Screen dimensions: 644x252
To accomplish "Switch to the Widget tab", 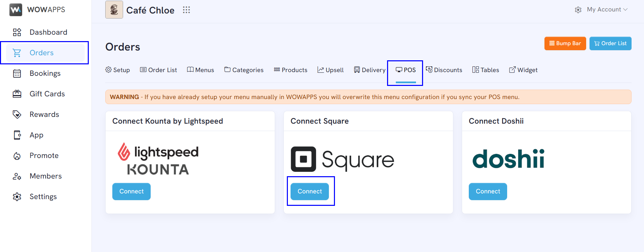I will pos(523,70).
